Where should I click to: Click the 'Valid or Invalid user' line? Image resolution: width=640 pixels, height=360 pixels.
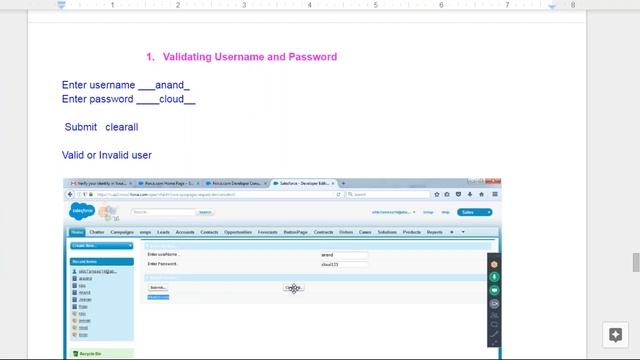click(x=107, y=155)
